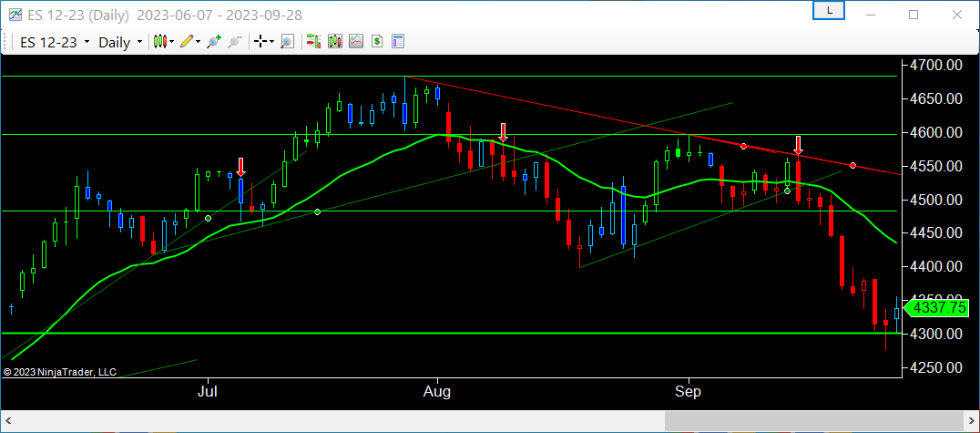Open the Daily interval selector dropdown

pyautogui.click(x=120, y=43)
